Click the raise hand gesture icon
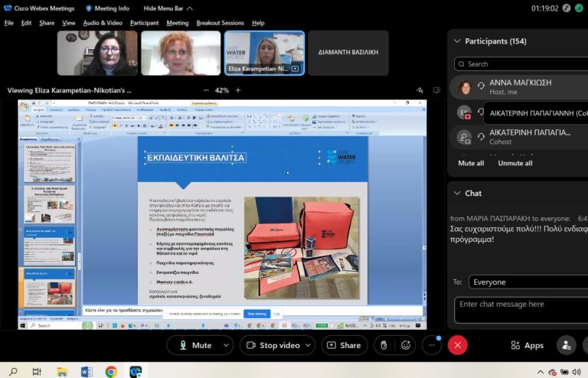588x378 pixels. [384, 345]
